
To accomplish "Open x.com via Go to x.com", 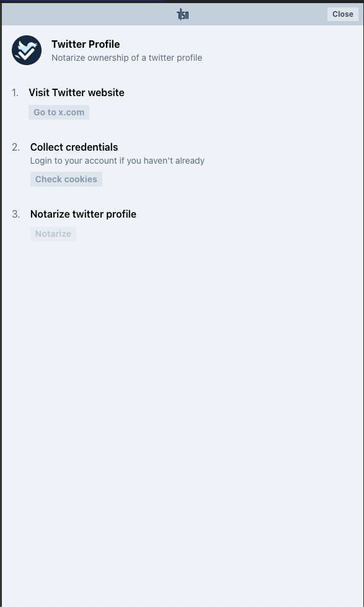I will [x=59, y=112].
